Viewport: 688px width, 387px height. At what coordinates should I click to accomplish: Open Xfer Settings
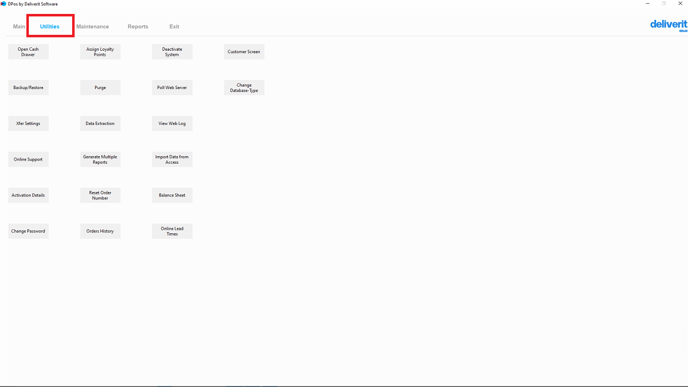(28, 124)
